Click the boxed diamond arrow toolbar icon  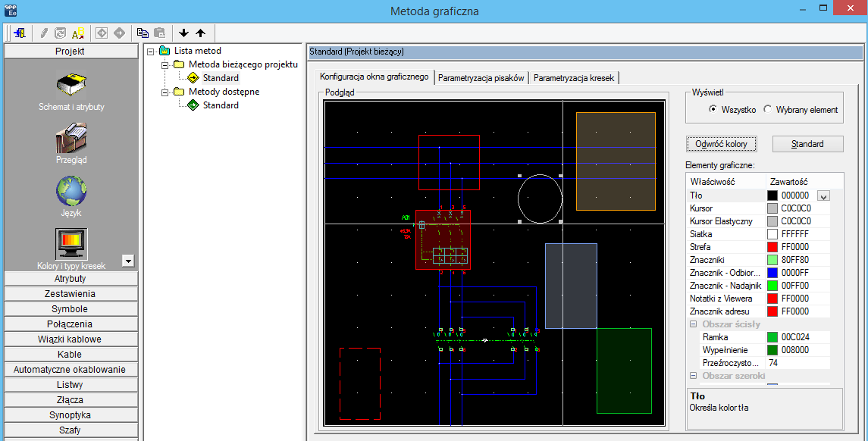coord(102,33)
